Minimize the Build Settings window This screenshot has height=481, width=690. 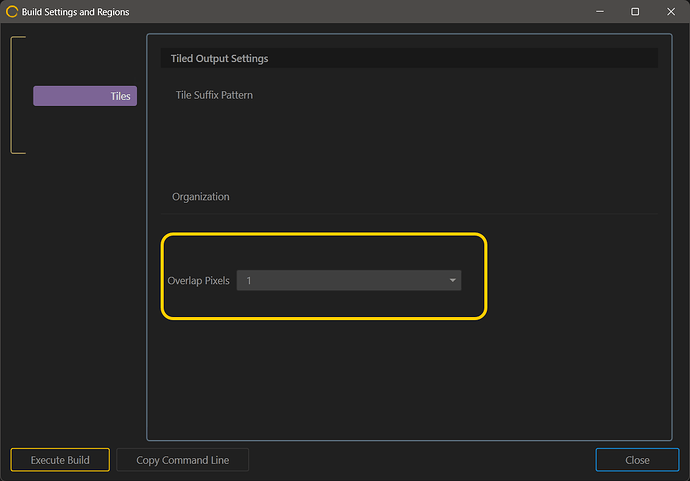[600, 12]
